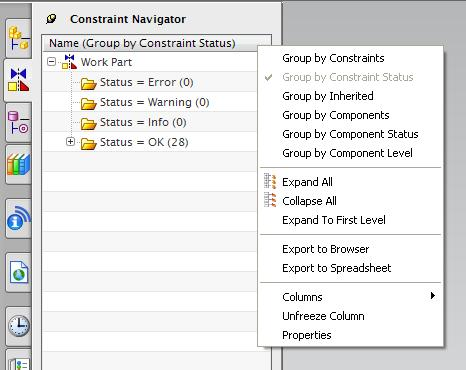
Task: Select the Constraint Navigator sidebar tab
Action: click(19, 80)
